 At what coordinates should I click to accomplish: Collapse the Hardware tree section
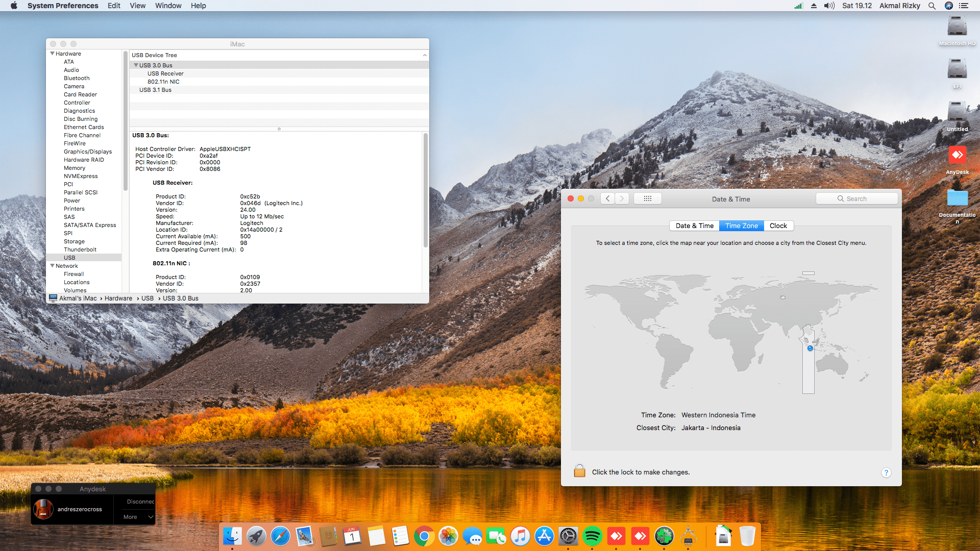(52, 54)
